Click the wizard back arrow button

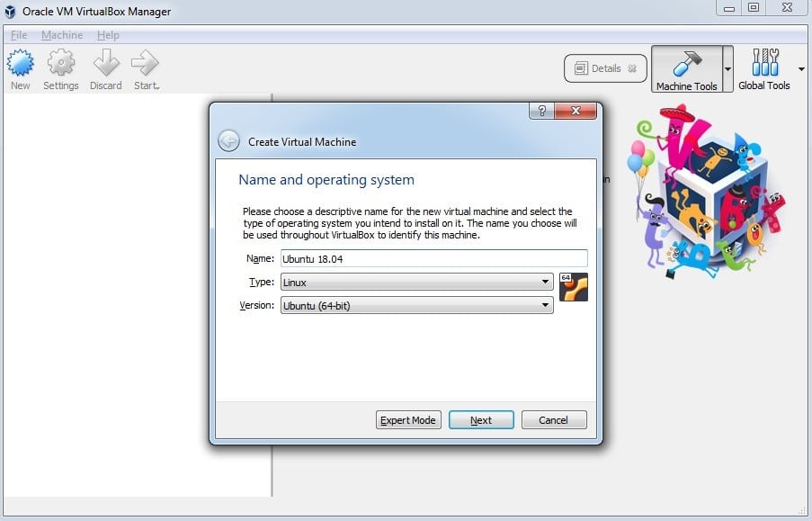point(228,141)
